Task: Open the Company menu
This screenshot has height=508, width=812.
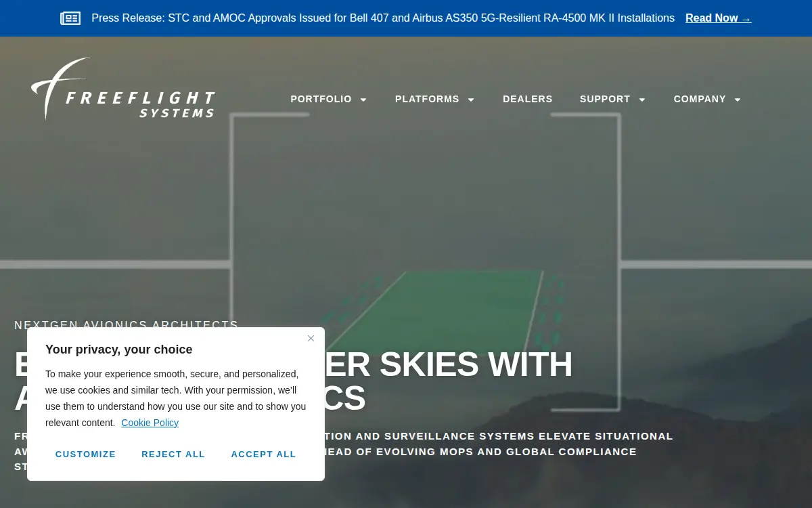Action: point(700,99)
